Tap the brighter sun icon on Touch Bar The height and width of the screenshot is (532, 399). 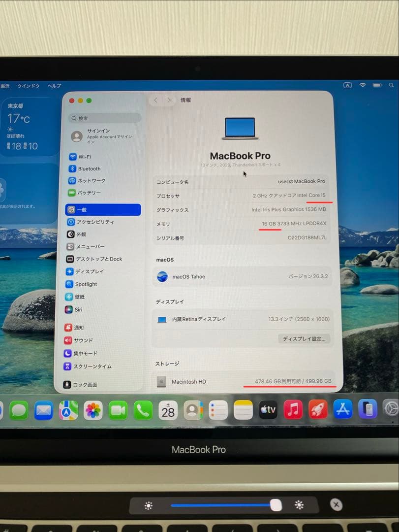pyautogui.click(x=299, y=505)
